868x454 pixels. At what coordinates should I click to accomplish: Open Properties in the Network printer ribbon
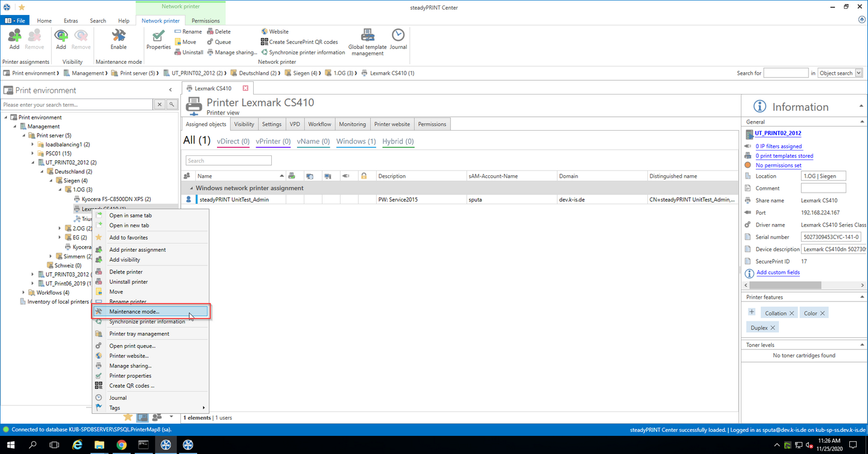[159, 39]
